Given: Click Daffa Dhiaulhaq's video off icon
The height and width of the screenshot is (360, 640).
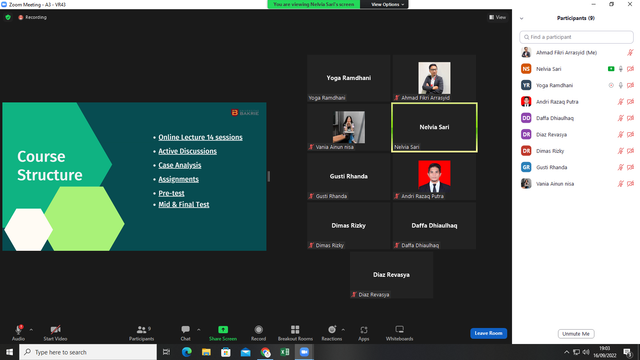Looking at the screenshot, I should [x=631, y=118].
